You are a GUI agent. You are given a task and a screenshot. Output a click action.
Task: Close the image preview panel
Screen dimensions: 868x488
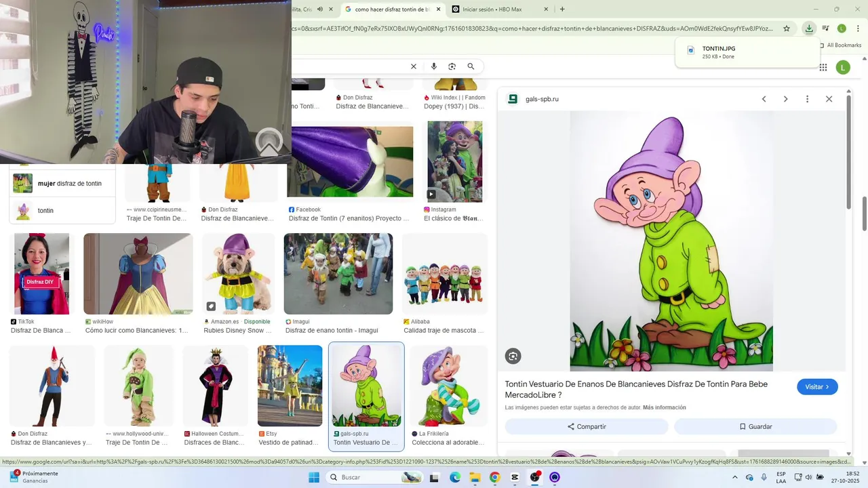[x=829, y=99]
